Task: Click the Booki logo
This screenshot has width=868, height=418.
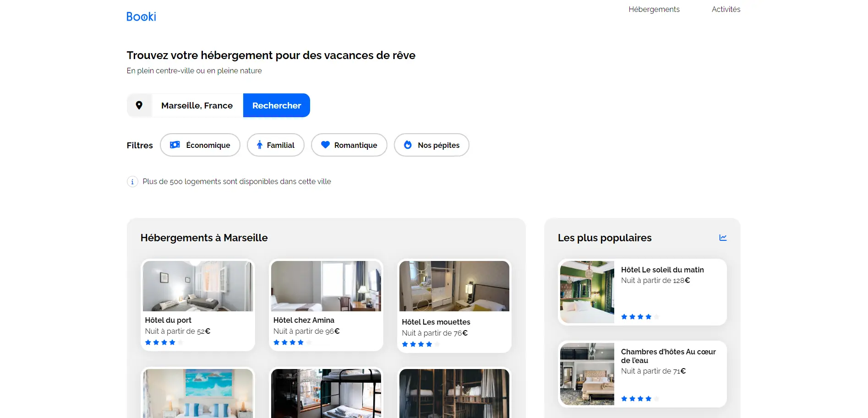Action: pos(141,17)
